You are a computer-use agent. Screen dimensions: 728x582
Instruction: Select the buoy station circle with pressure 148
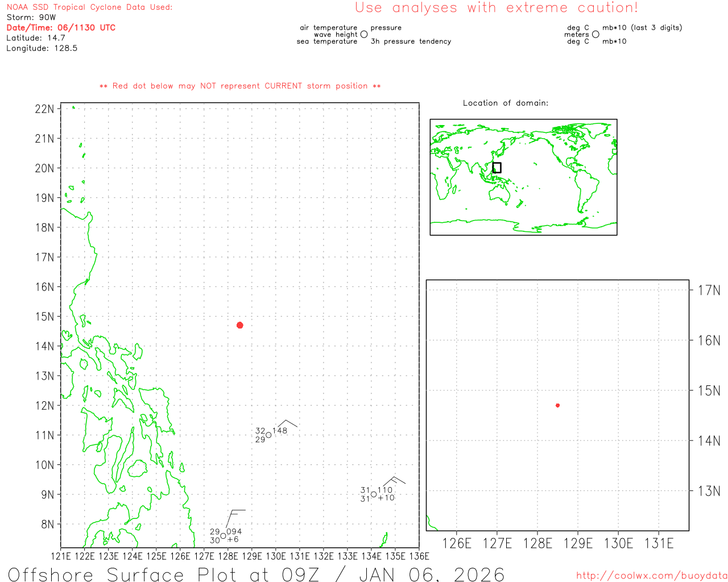pos(268,435)
